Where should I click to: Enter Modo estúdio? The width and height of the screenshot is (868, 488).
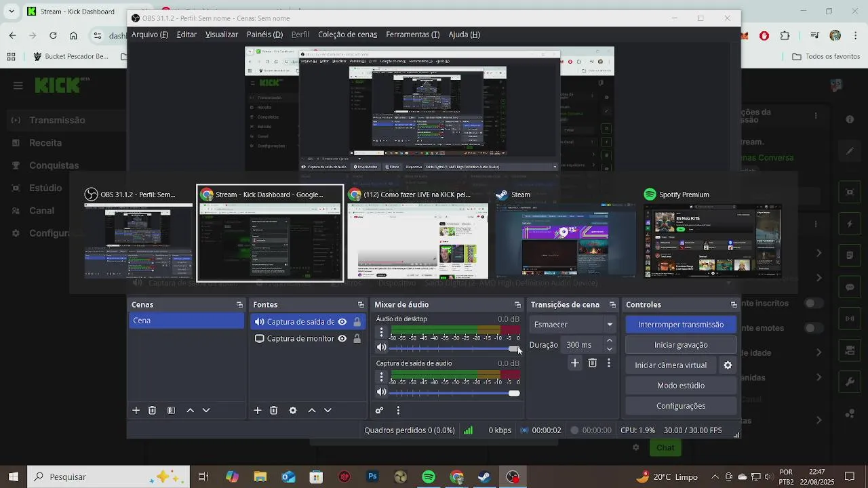point(681,386)
